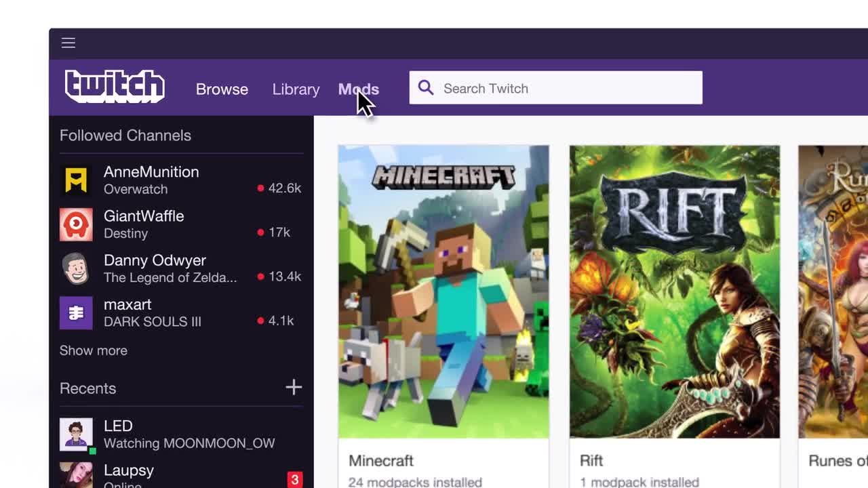Screen dimensions: 868x488
Task: Click LED name in Recents
Action: click(x=118, y=426)
